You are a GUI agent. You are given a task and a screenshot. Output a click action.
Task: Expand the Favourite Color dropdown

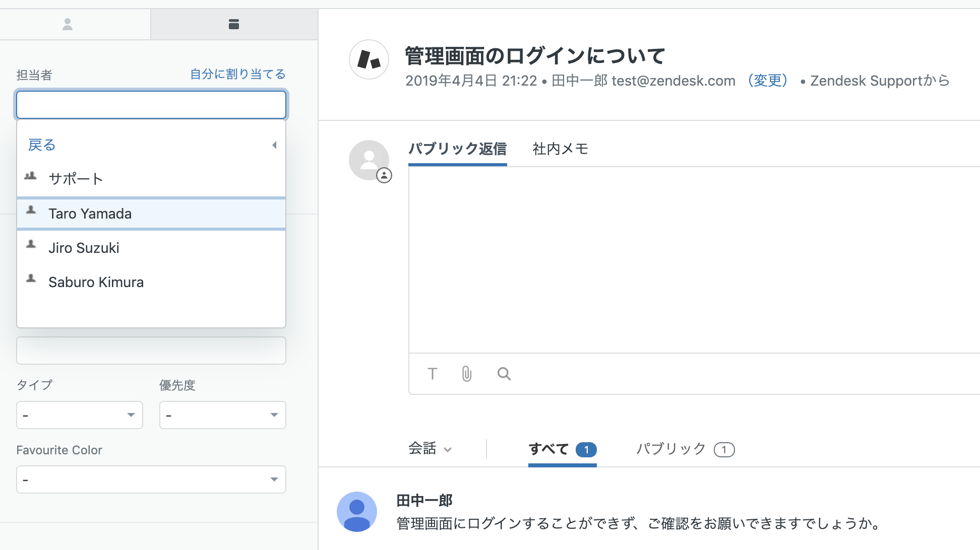coord(151,479)
